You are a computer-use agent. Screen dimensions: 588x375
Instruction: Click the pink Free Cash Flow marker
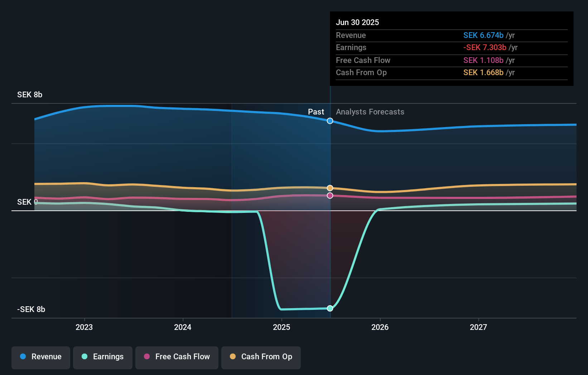[x=329, y=195]
